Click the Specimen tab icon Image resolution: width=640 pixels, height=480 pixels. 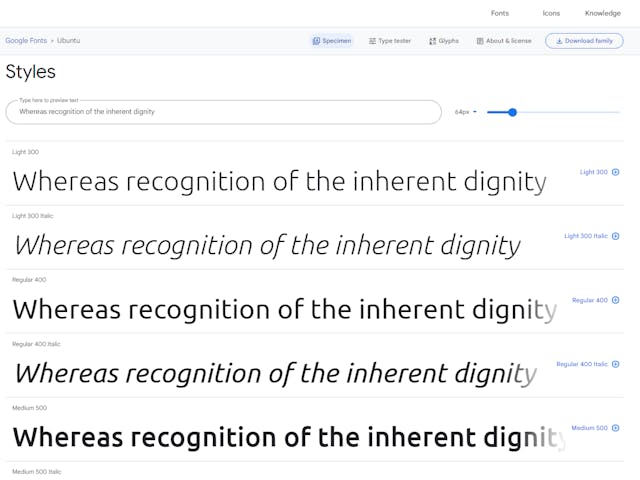316,41
